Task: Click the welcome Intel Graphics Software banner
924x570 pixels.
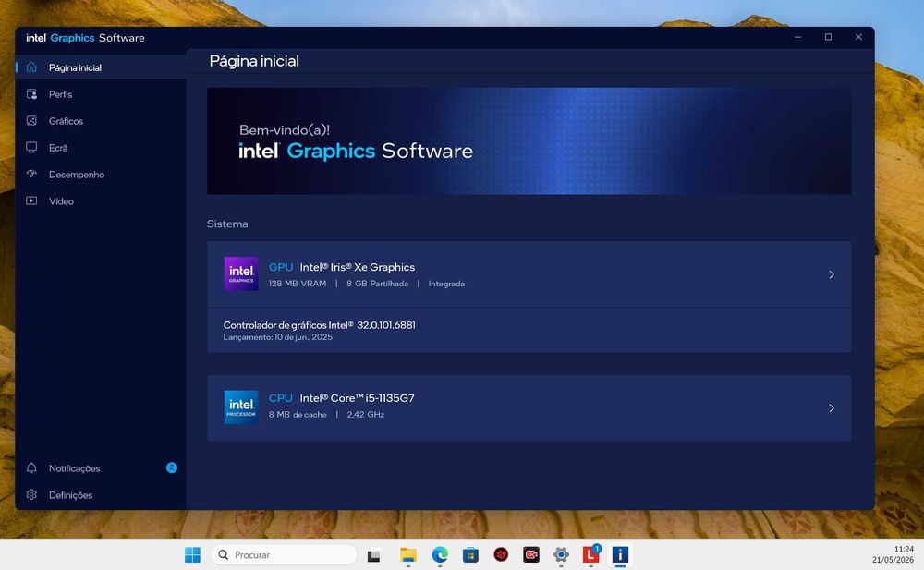Action: (529, 140)
